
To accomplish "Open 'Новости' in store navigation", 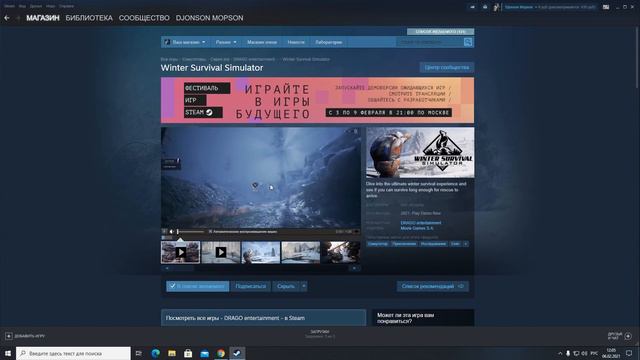I will point(296,42).
